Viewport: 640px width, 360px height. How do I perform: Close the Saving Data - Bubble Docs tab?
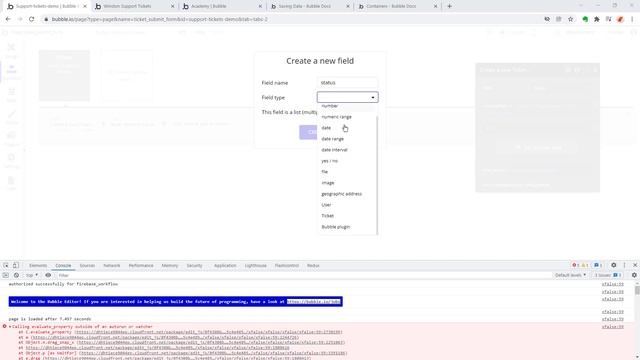[x=348, y=6]
